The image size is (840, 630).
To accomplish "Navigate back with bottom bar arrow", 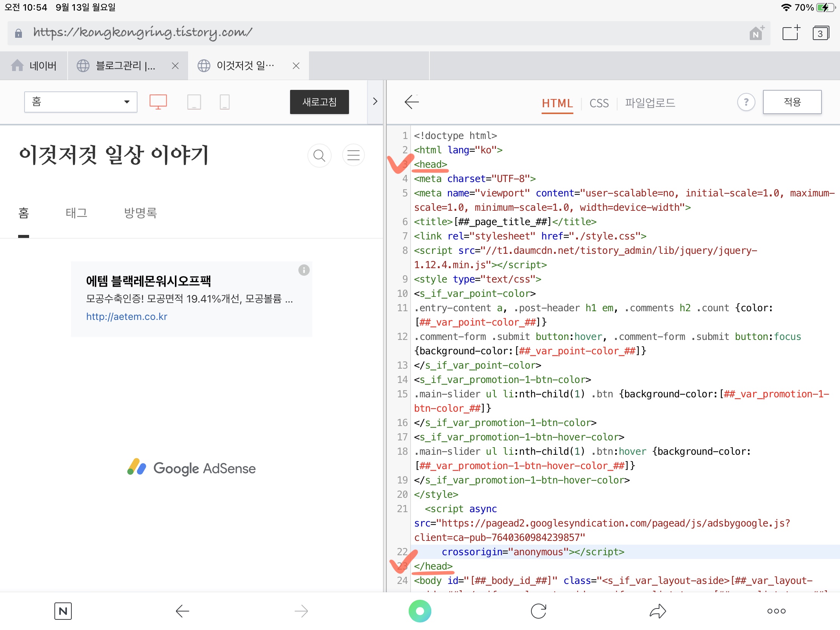I will coord(182,611).
